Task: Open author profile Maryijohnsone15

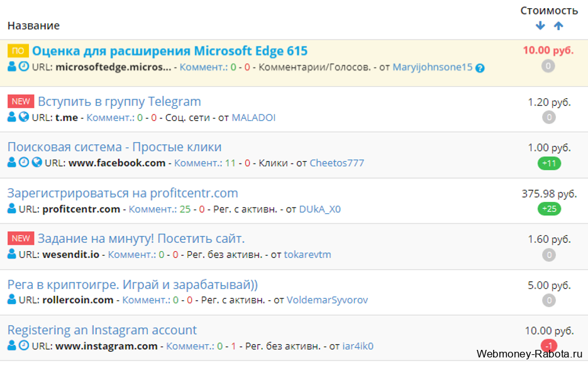Action: click(x=433, y=67)
